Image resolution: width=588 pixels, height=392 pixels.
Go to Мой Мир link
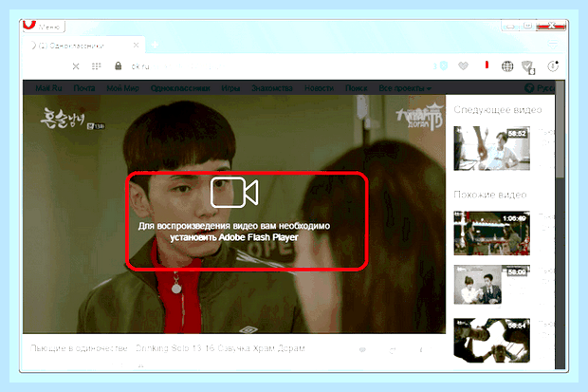[122, 88]
